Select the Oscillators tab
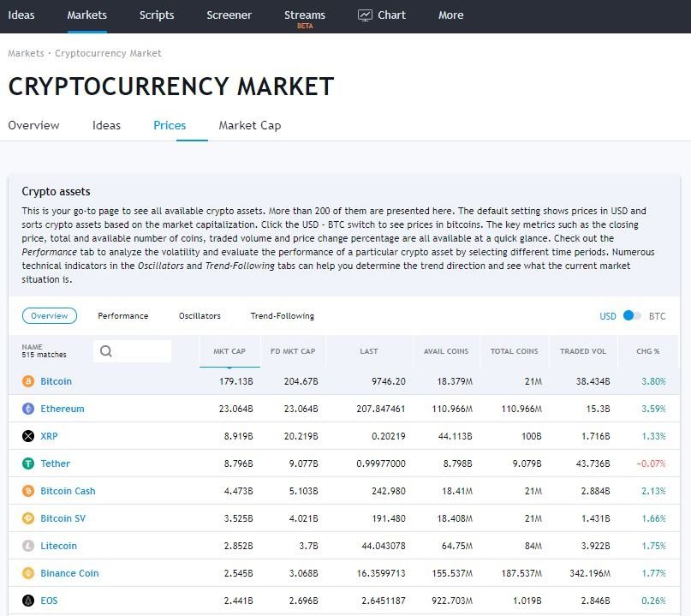This screenshot has width=691, height=616. click(x=200, y=315)
